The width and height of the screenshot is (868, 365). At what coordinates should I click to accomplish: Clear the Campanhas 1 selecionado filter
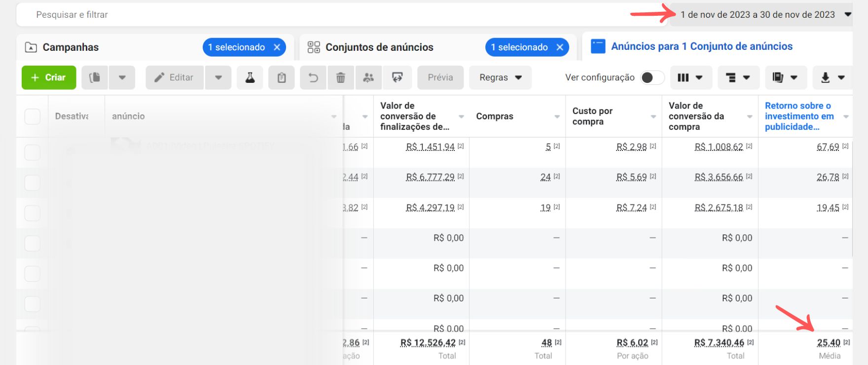point(277,47)
